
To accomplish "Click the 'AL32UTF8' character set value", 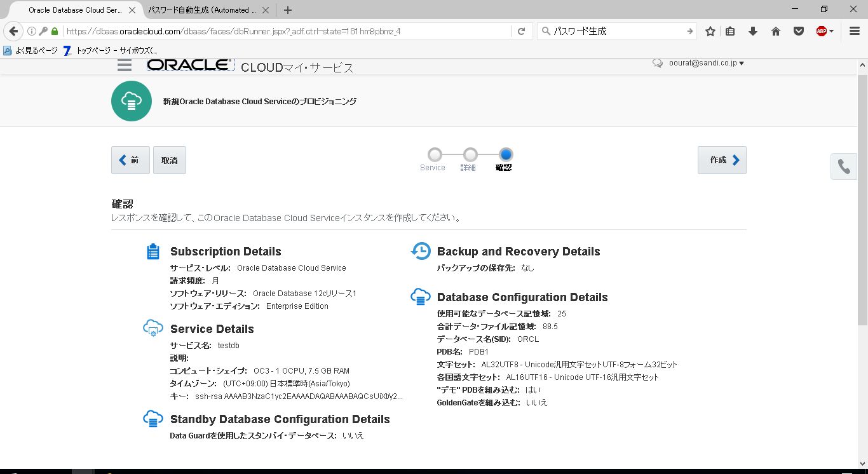I will pos(580,365).
